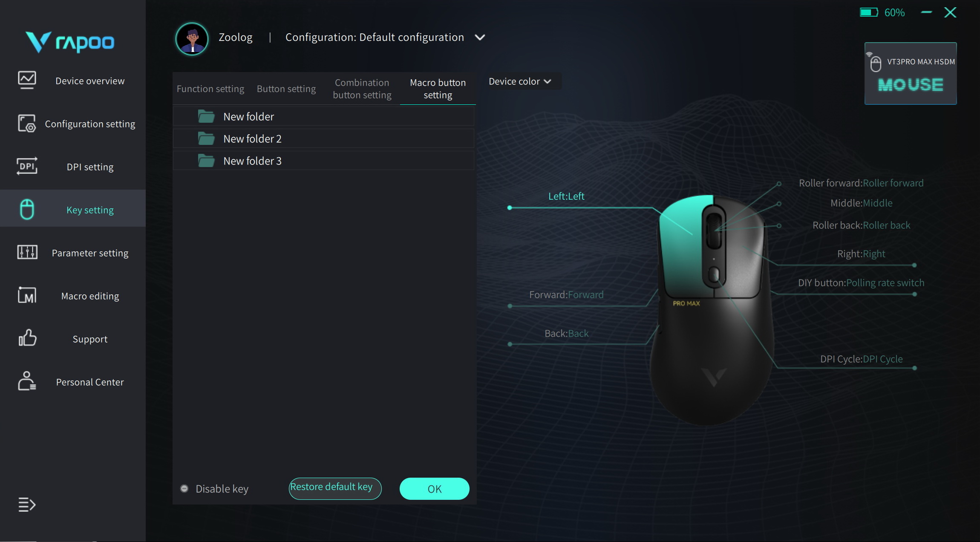Click the Support thumbs-up icon
This screenshot has height=542, width=980.
pyautogui.click(x=27, y=338)
